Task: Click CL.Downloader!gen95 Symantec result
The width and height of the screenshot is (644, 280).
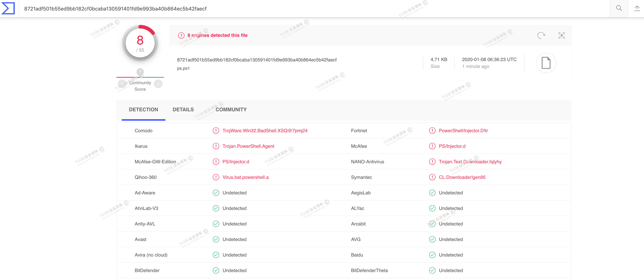Action: pyautogui.click(x=462, y=177)
